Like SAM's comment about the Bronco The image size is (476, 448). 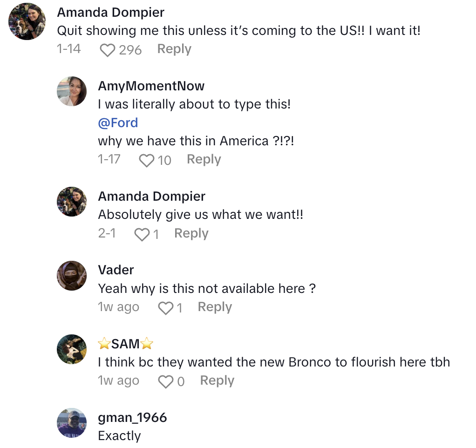[x=165, y=382]
